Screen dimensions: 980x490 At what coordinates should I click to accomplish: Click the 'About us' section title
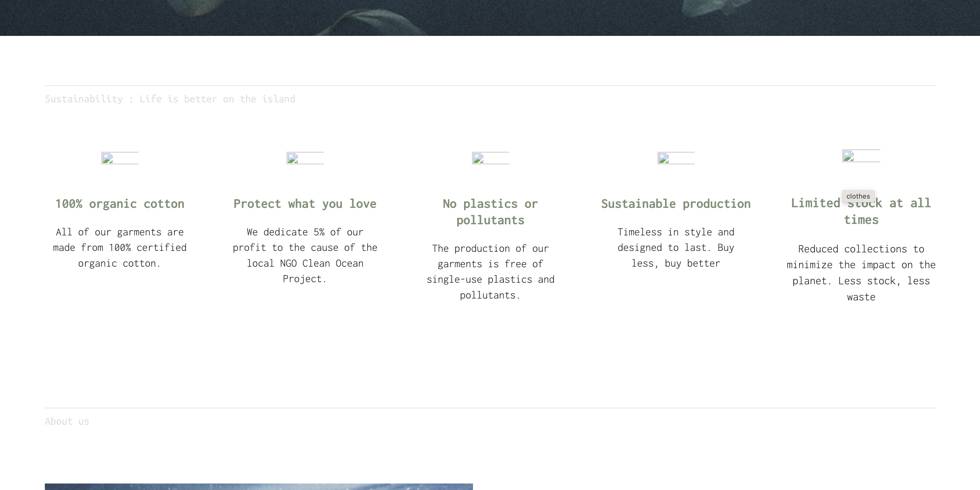click(x=67, y=421)
